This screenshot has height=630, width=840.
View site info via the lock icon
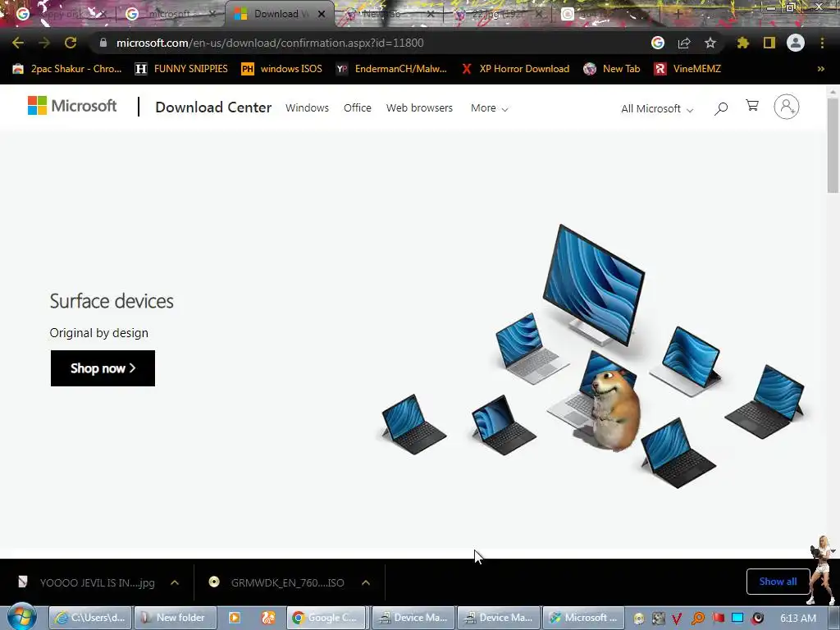(103, 43)
